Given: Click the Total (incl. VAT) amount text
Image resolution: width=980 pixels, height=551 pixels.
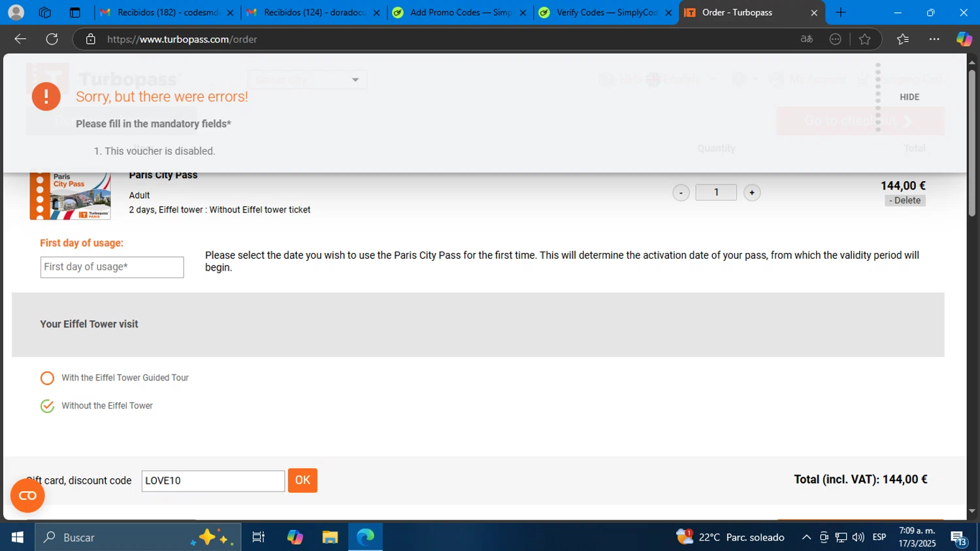Looking at the screenshot, I should [x=860, y=480].
